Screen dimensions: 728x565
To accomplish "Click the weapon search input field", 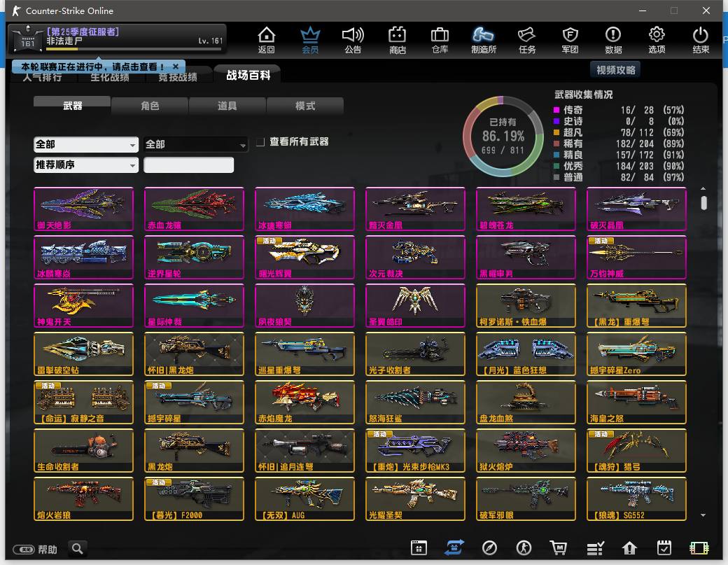I will [x=188, y=165].
